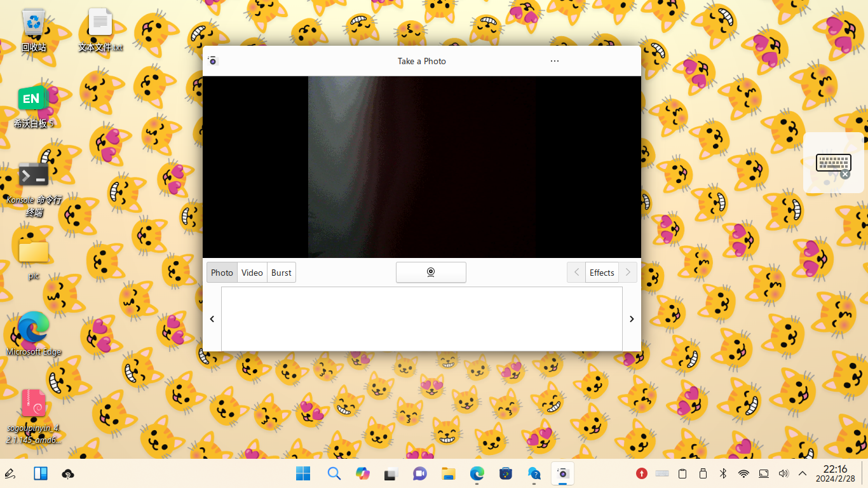Switch to Photo mode
The image size is (868, 488).
click(x=222, y=273)
